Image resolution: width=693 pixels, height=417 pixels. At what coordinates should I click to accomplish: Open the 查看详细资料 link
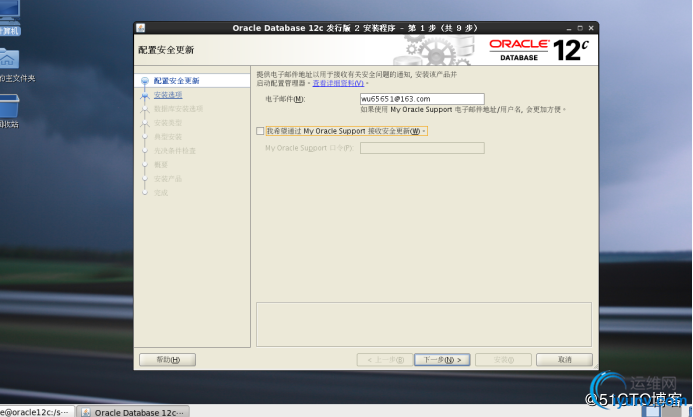point(338,83)
